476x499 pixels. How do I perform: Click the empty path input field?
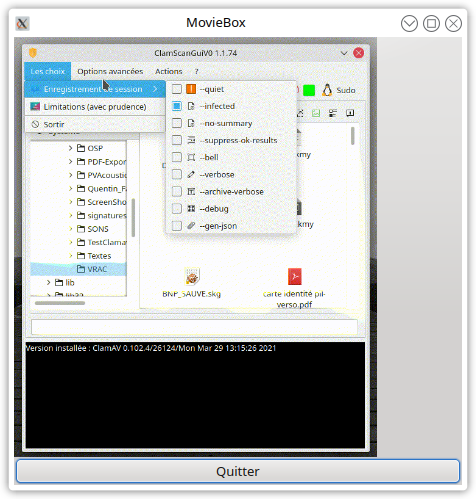point(194,327)
